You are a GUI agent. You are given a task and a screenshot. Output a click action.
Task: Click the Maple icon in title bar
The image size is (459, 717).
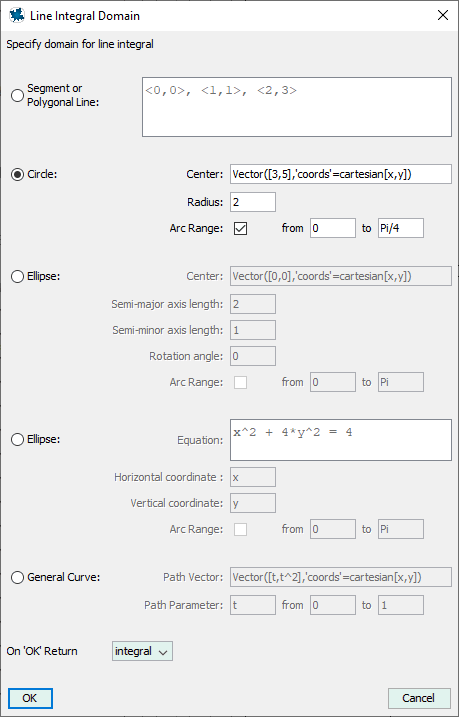[x=16, y=16]
